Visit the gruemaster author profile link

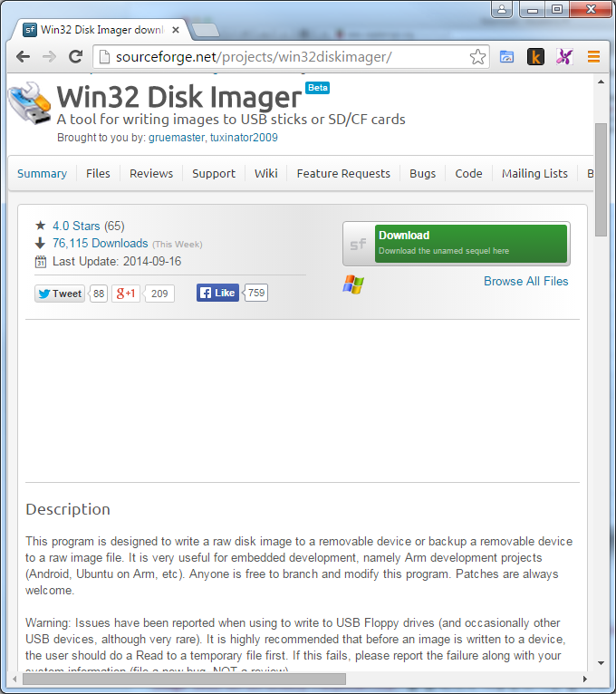(x=178, y=138)
